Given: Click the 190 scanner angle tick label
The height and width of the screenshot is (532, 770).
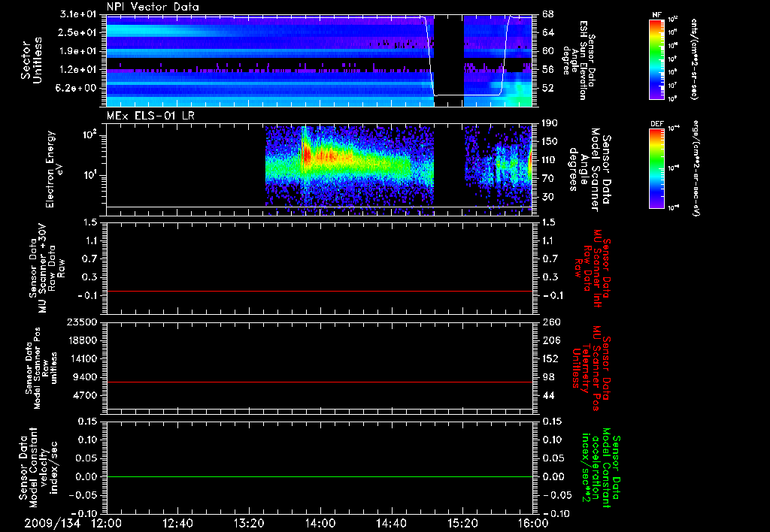Looking at the screenshot, I should [550, 123].
